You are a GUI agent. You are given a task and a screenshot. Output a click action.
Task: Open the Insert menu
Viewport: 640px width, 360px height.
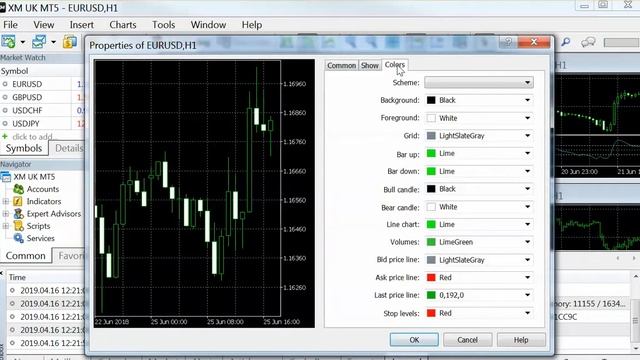click(x=82, y=25)
